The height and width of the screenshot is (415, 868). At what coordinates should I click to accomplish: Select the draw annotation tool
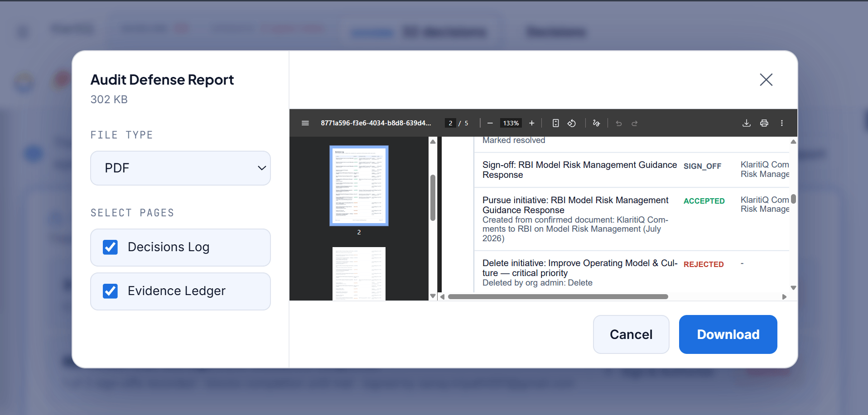pos(596,123)
